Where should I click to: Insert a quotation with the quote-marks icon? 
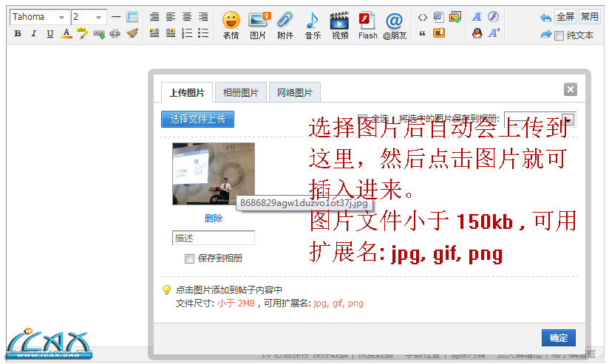point(422,33)
